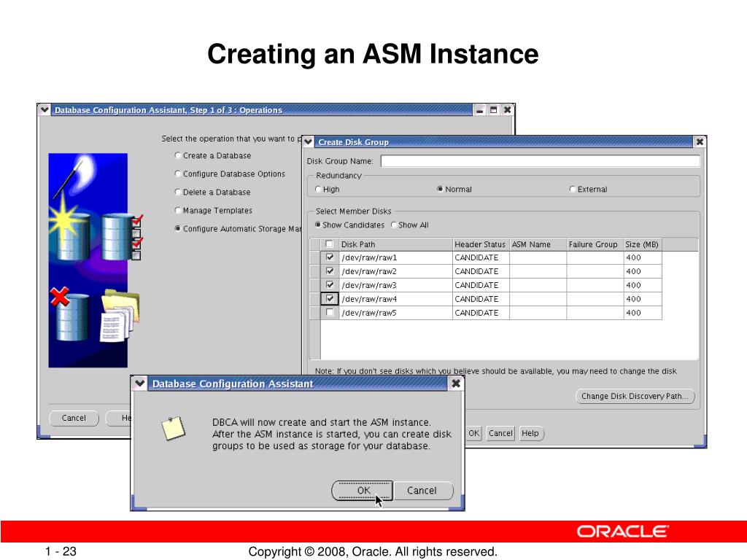Open window menu of Operations wizard title bar

44,110
